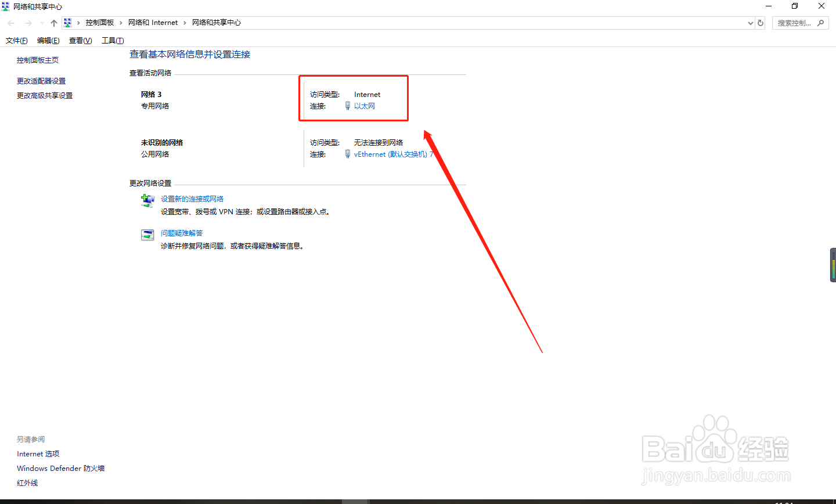Image resolution: width=836 pixels, height=504 pixels.
Task: Click the Control Panel icon in address bar
Action: pos(68,23)
